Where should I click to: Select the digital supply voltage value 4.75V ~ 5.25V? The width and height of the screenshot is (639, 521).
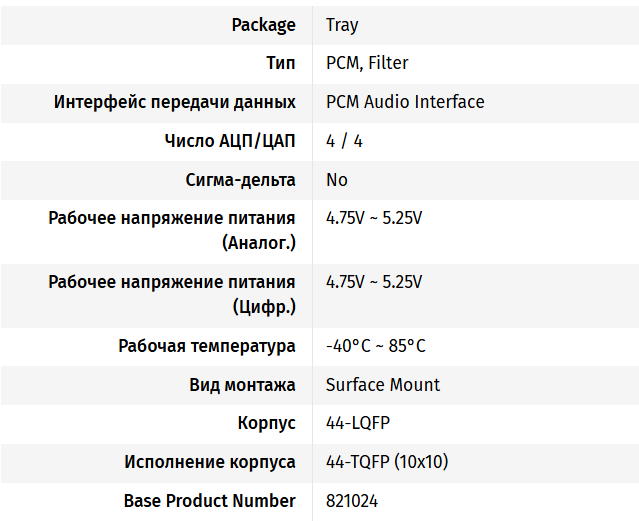coord(374,282)
